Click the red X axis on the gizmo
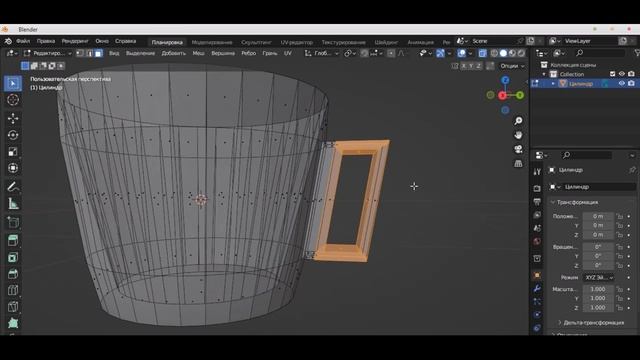The height and width of the screenshot is (360, 640). 502,96
